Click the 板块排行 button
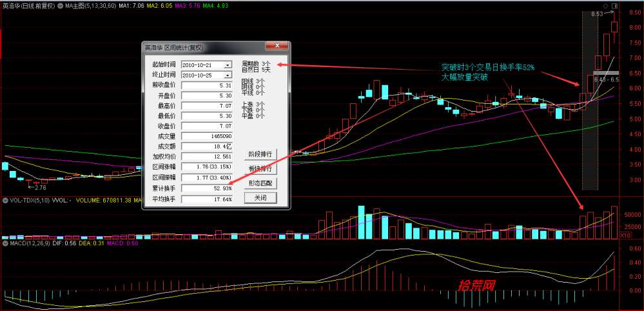644x311 pixels. click(260, 169)
